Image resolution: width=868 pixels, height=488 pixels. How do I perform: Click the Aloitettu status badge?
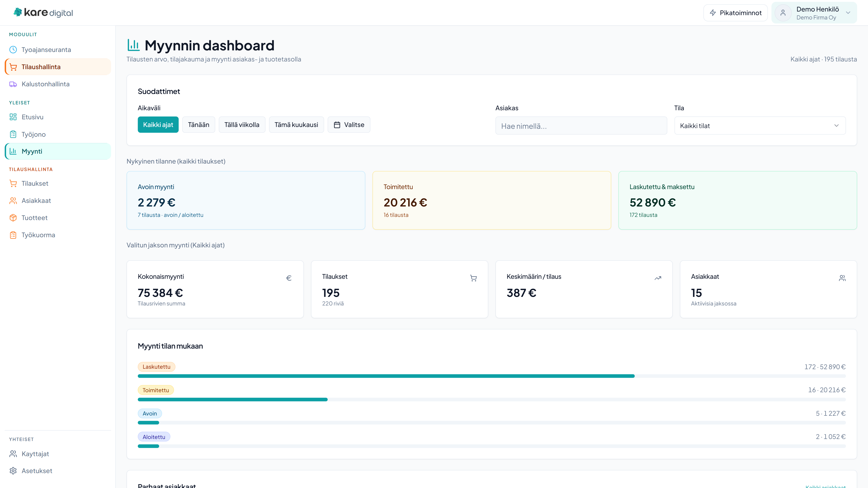point(154,437)
